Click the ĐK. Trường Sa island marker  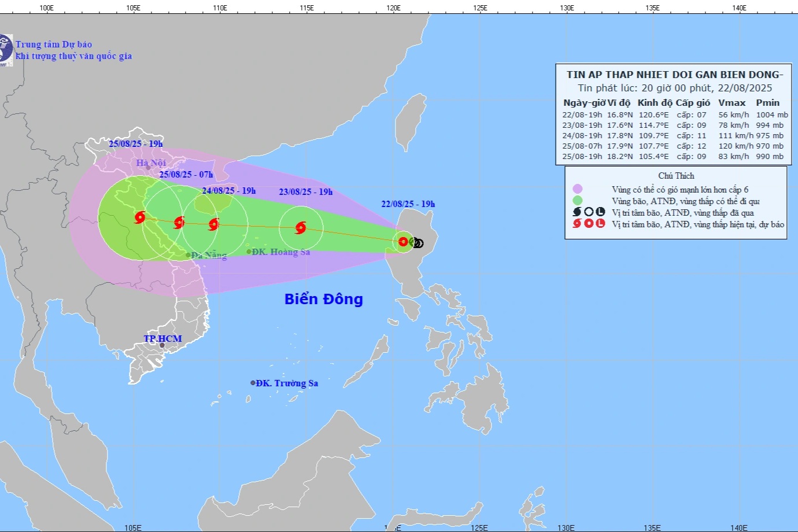253,383
